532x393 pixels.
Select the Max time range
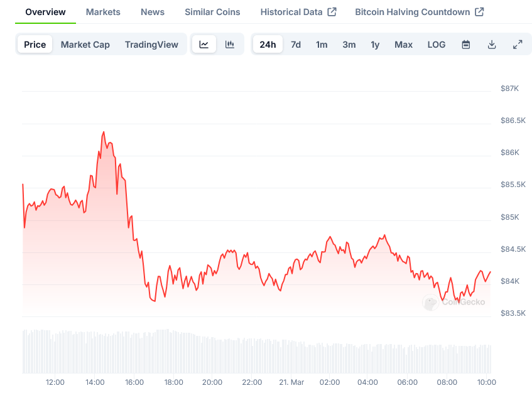coord(403,45)
